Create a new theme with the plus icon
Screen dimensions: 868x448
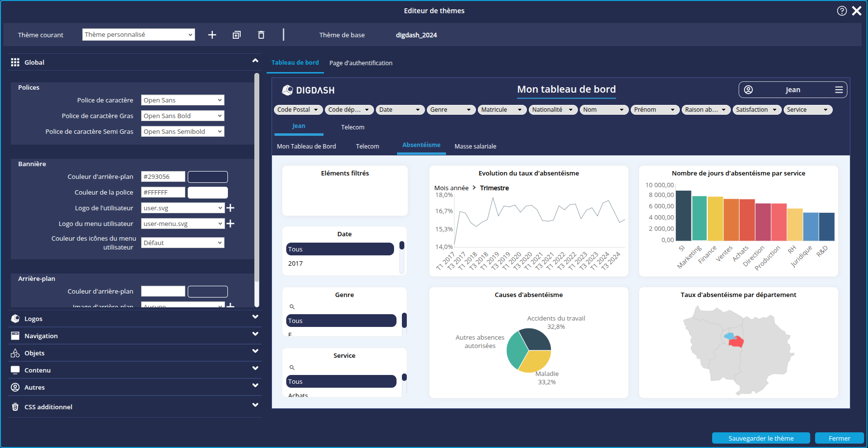pos(212,35)
